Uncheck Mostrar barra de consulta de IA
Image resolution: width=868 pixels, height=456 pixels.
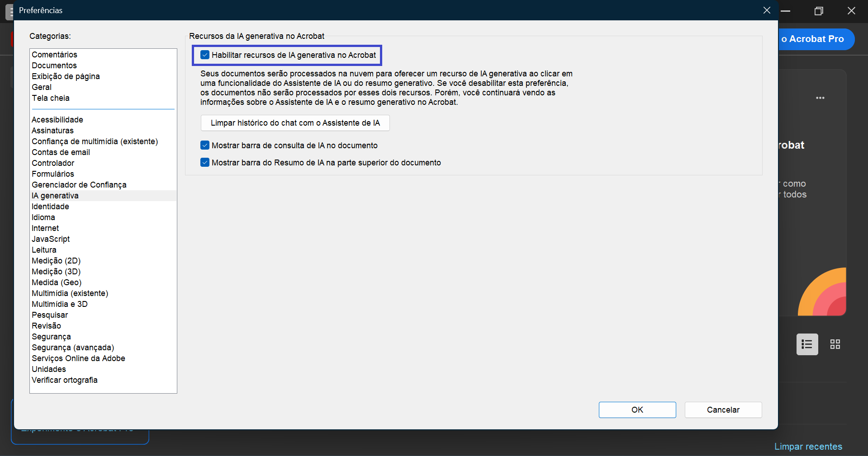coord(205,146)
